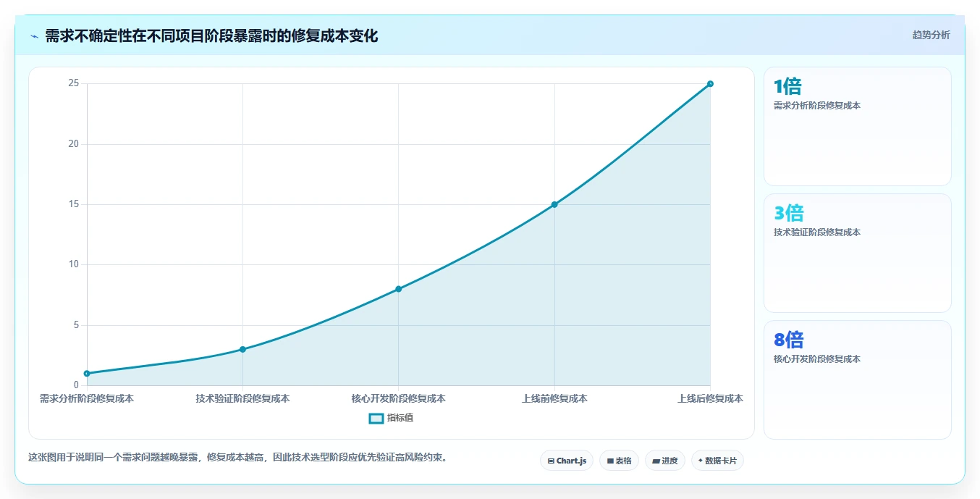This screenshot has height=499, width=980.
Task: Select the 数据卡片 chip
Action: (717, 461)
